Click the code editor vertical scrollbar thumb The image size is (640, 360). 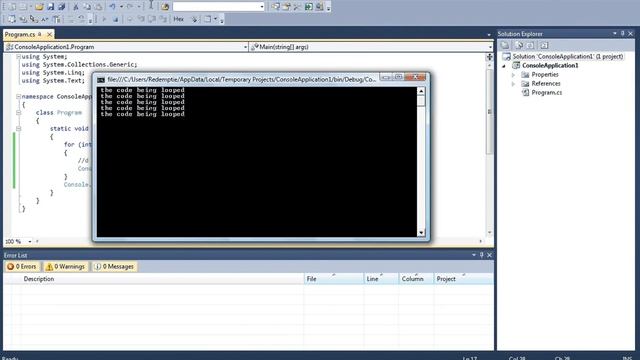[489, 111]
